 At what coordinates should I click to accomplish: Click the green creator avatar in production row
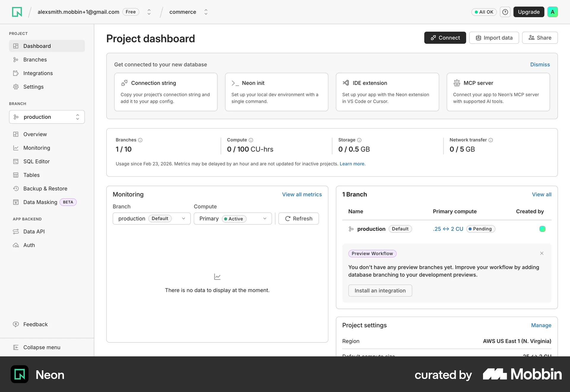pyautogui.click(x=542, y=229)
